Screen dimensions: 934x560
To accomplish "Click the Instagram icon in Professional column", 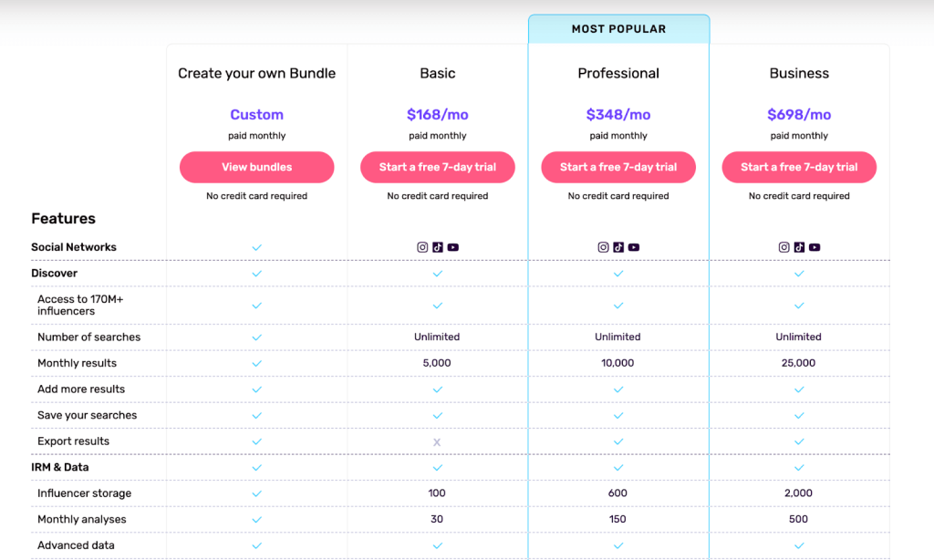I will coord(604,247).
